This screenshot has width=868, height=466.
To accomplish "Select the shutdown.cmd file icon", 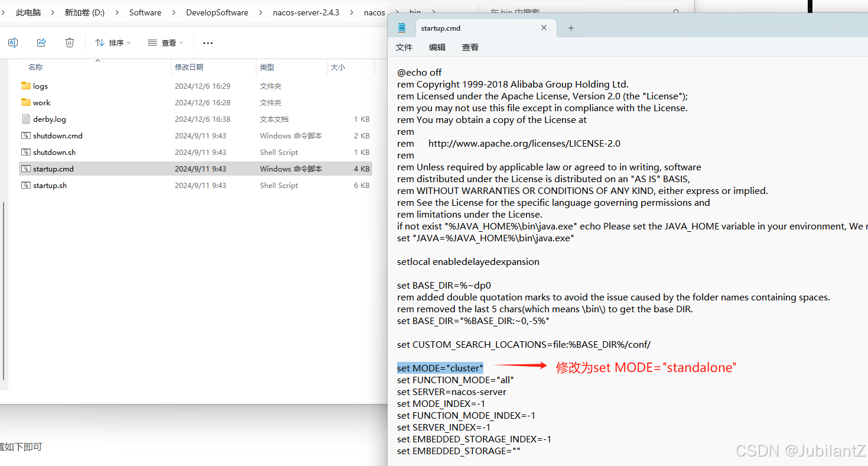I will pyautogui.click(x=26, y=135).
